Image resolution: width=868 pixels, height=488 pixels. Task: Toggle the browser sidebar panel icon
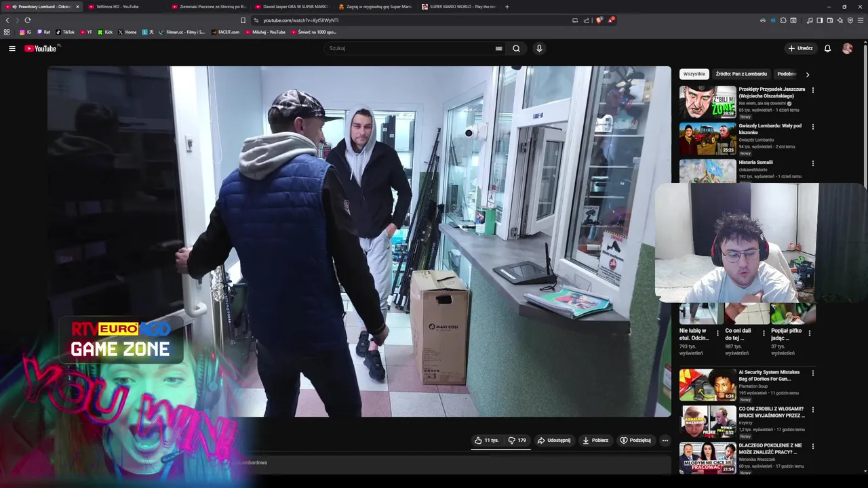point(819,20)
